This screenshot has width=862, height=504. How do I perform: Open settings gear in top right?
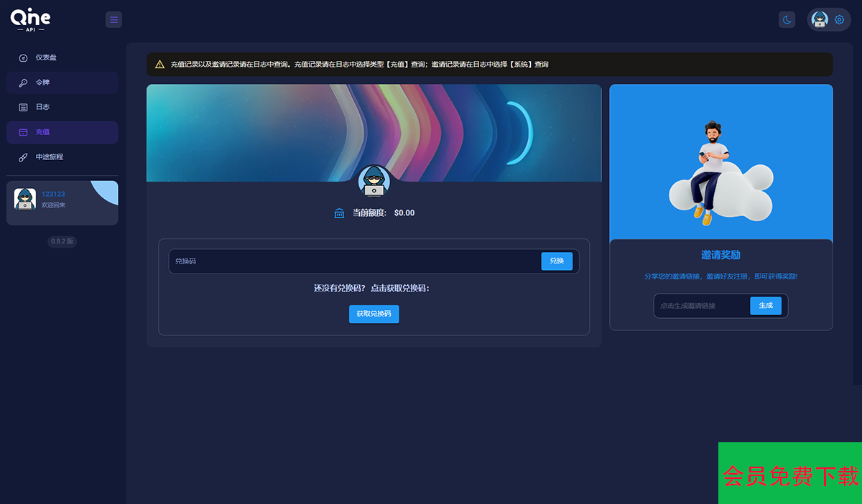839,19
